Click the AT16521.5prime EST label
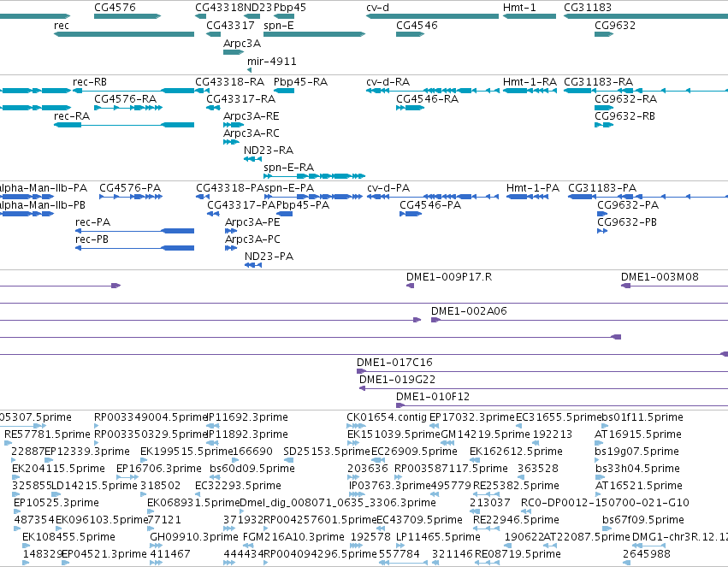 pos(638,486)
